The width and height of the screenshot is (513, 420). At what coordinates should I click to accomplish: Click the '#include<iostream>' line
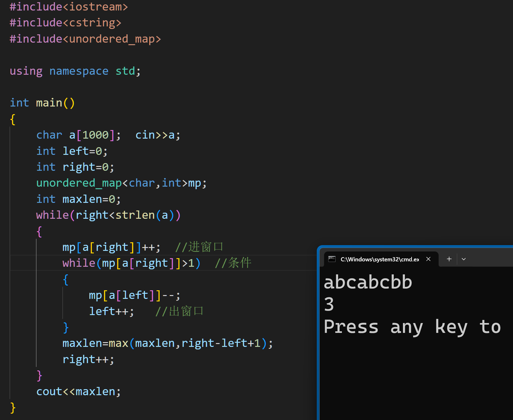pos(69,7)
